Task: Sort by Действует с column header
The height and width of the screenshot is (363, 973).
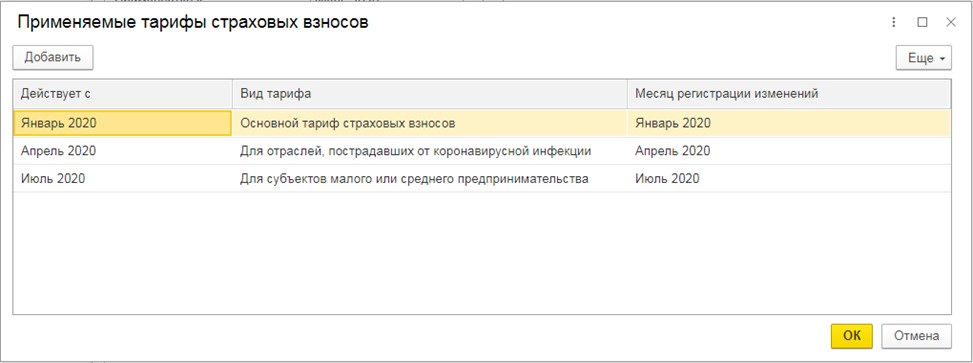Action: click(123, 94)
